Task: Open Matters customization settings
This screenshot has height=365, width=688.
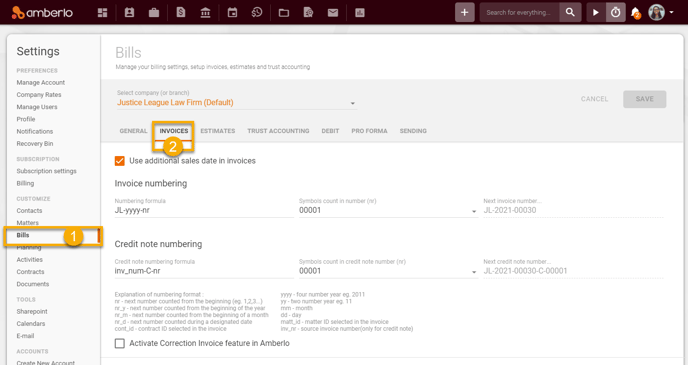Action: [28, 223]
